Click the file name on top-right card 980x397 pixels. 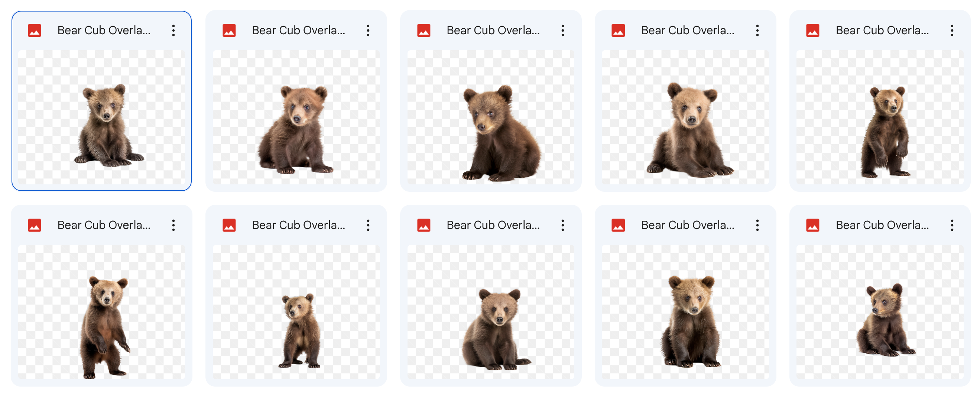coord(882,30)
